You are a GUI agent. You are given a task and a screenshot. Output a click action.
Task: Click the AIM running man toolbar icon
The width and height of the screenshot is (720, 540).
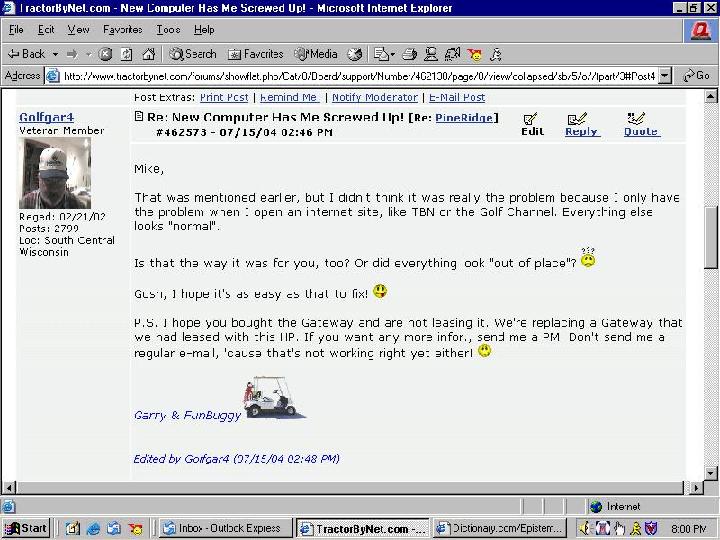tap(496, 55)
